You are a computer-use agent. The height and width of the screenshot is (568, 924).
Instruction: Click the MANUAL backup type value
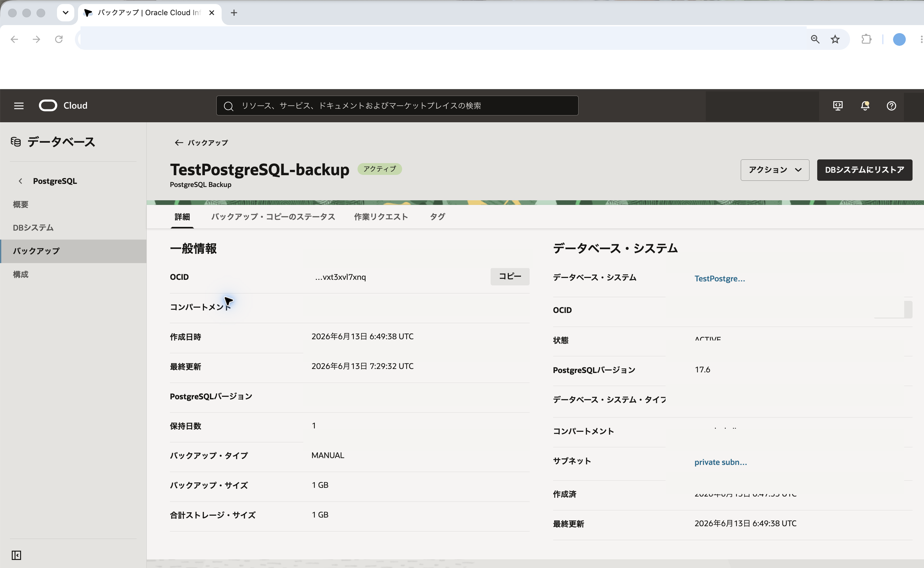(328, 455)
